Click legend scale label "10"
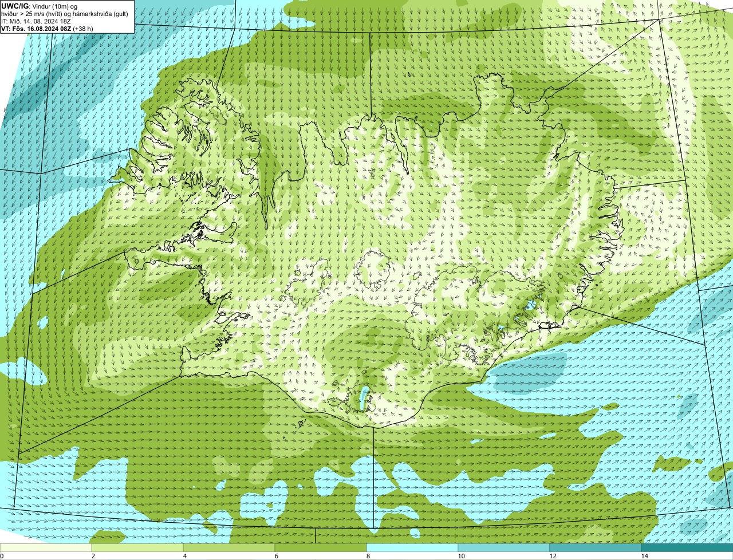The width and height of the screenshot is (733, 560). pos(461,556)
